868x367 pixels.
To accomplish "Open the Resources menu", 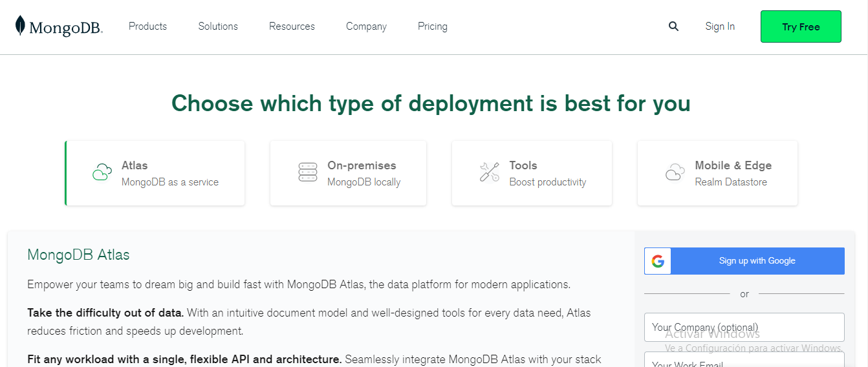I will pos(292,26).
